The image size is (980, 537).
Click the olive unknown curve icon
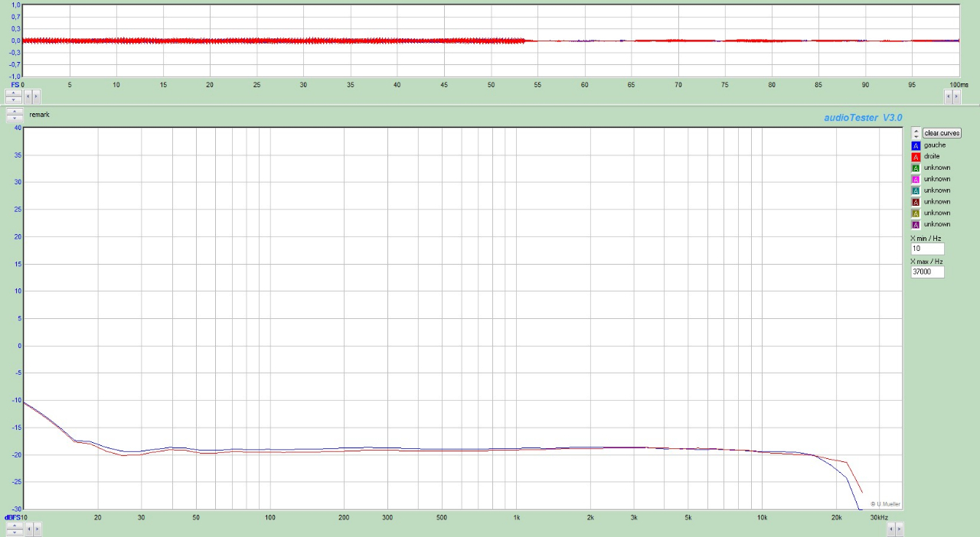click(x=916, y=213)
